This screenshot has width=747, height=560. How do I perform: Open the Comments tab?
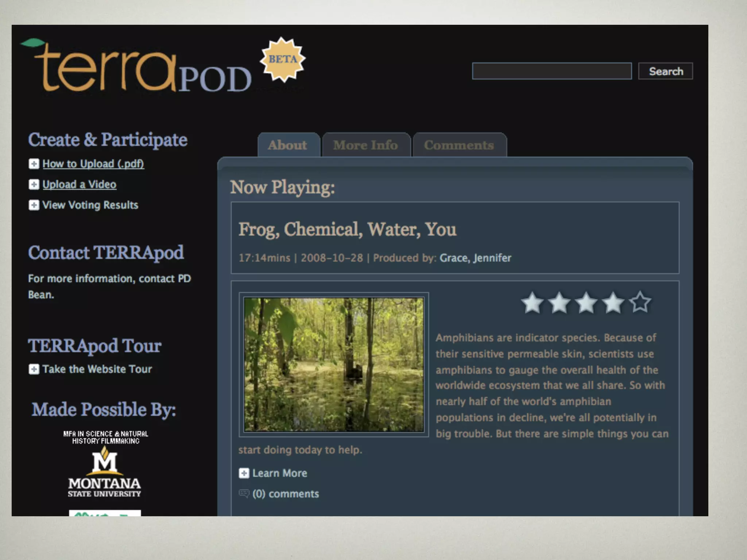(459, 145)
